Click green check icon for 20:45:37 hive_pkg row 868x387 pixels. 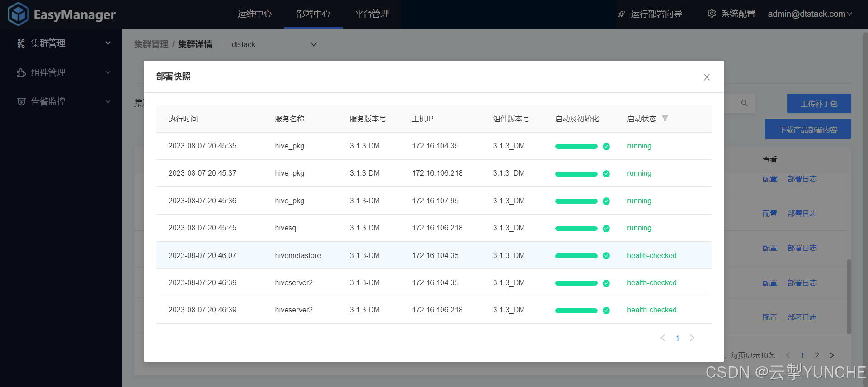point(606,174)
